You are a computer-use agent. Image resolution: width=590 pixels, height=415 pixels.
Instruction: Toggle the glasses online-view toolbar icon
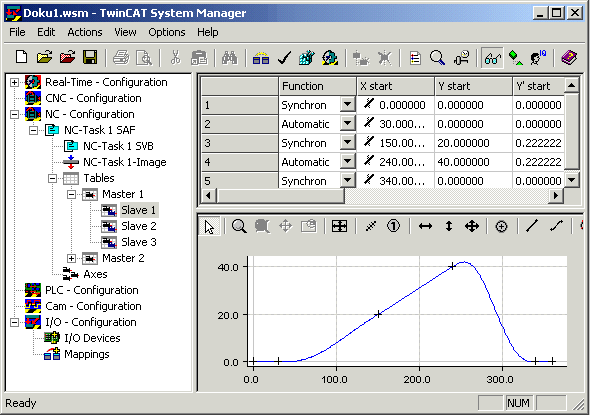[493, 58]
